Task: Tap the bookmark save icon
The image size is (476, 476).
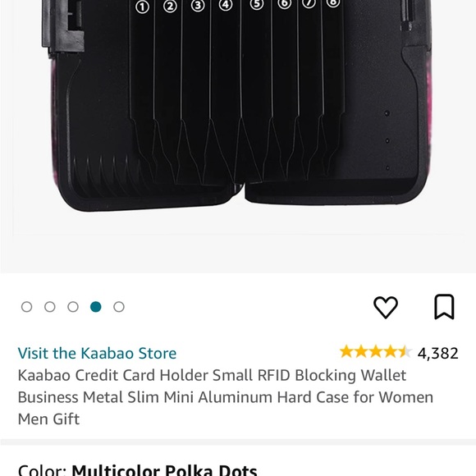Action: pyautogui.click(x=444, y=307)
